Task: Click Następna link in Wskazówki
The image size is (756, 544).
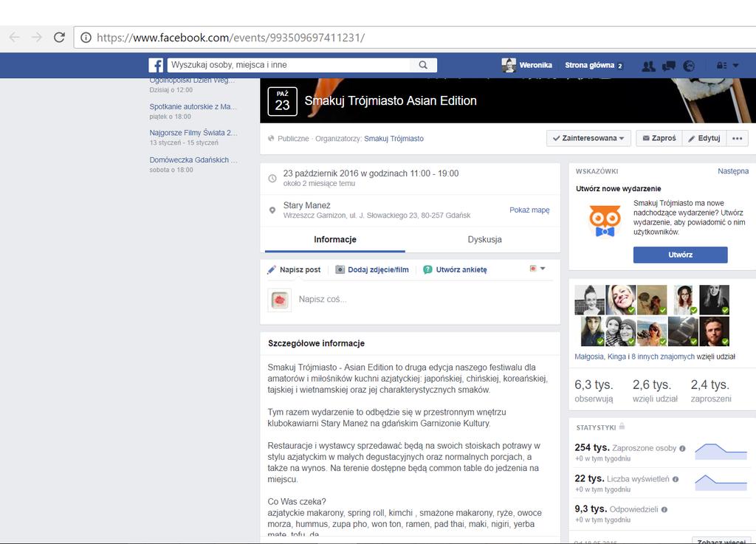Action: pyautogui.click(x=733, y=171)
